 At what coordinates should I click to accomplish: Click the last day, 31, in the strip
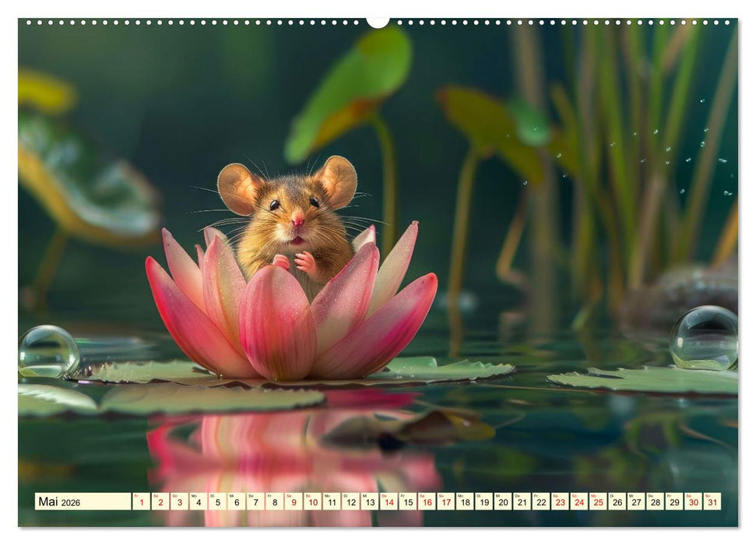(x=712, y=501)
